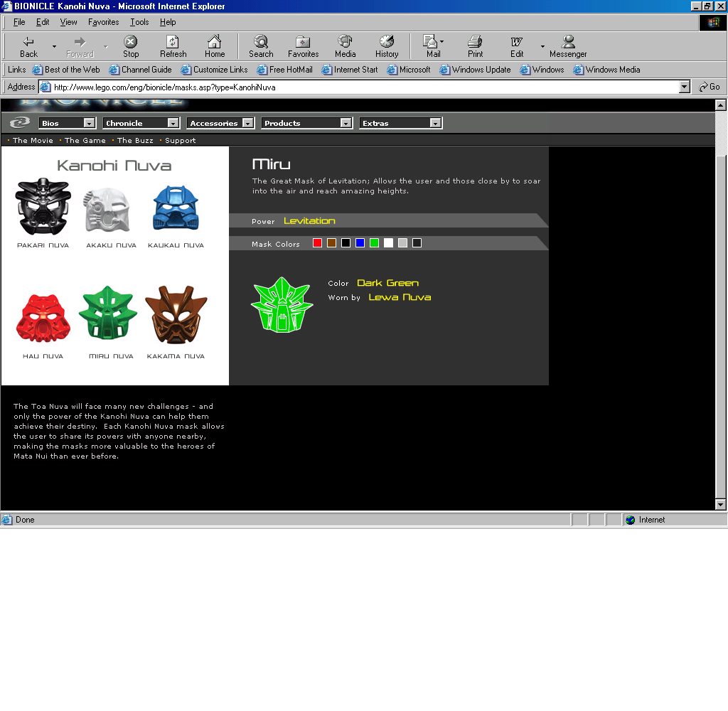This screenshot has width=728, height=711.
Task: Print the current page
Action: [475, 46]
